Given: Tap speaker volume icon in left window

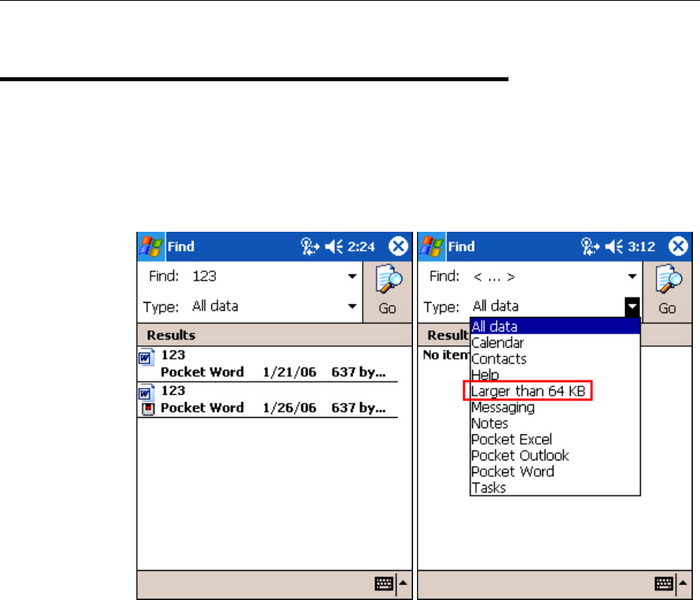Looking at the screenshot, I should [334, 247].
